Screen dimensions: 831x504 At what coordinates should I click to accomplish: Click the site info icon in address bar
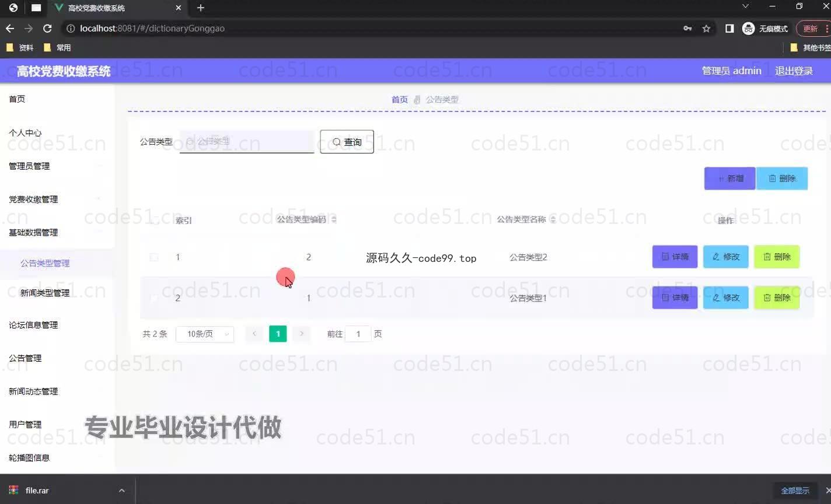click(x=71, y=29)
